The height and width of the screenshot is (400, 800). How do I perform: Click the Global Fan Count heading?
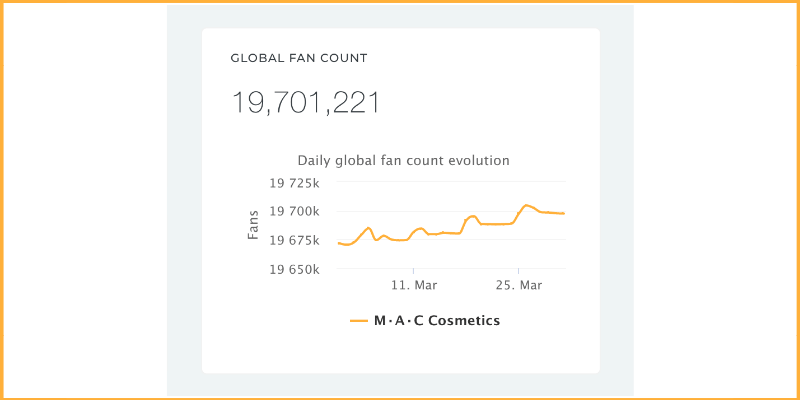299,58
